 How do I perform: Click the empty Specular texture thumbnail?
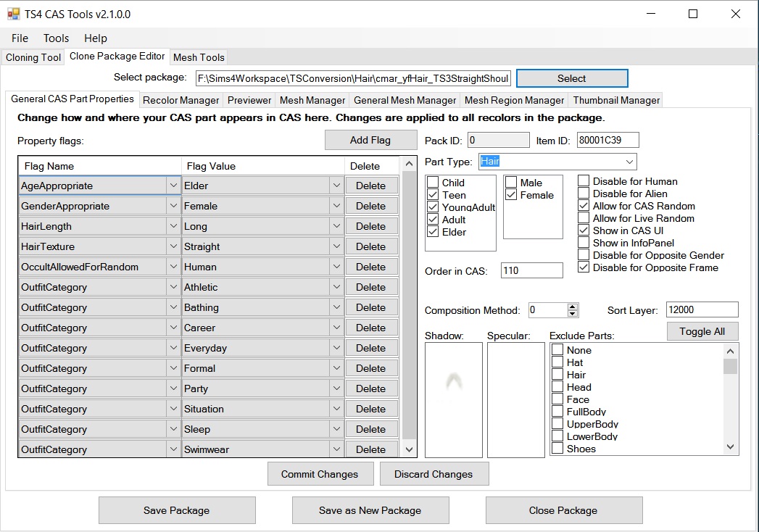(515, 399)
